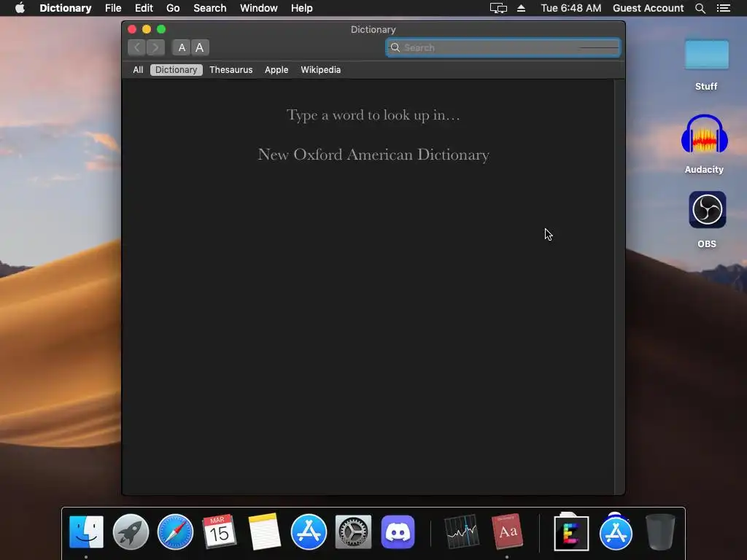Click the Dictionary icon in the Dock
This screenshot has height=560, width=747.
click(507, 532)
